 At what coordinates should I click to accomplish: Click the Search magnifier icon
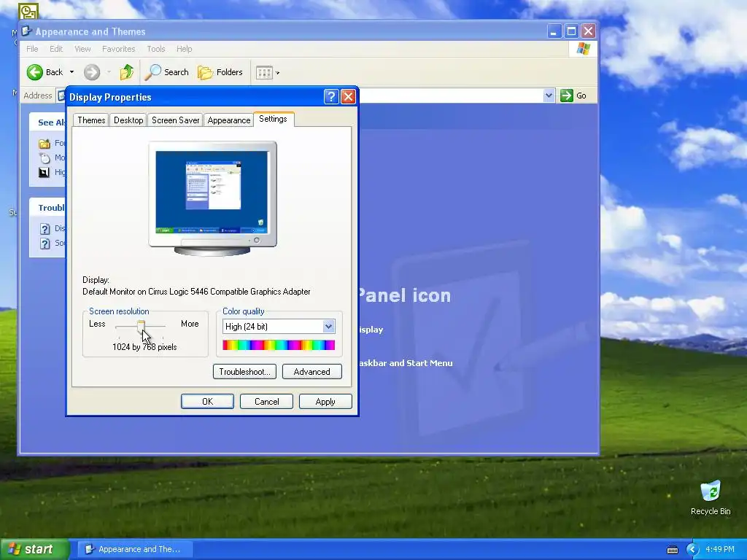tap(153, 72)
